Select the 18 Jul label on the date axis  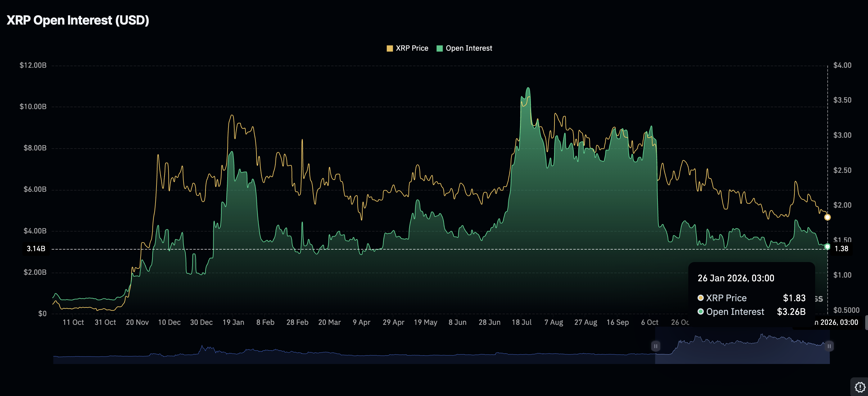522,322
